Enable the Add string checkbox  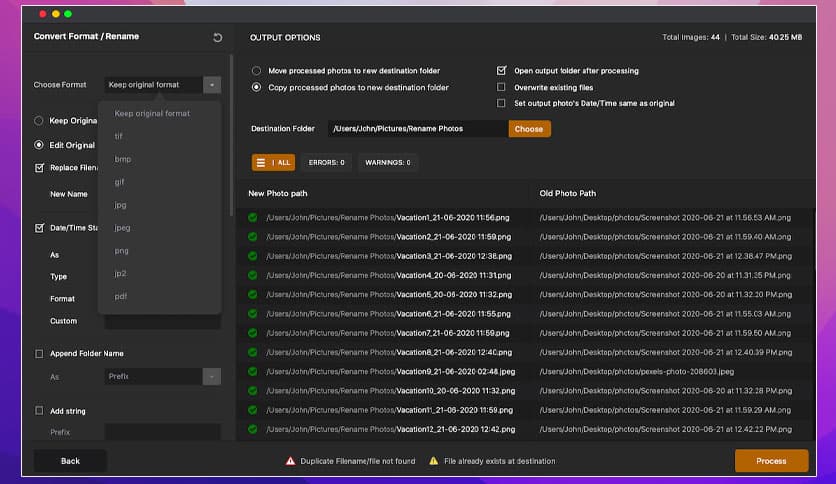[x=39, y=410]
